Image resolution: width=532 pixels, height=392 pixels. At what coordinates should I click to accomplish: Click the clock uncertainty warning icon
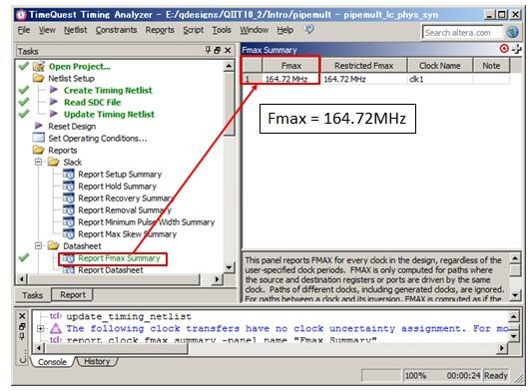coord(56,328)
